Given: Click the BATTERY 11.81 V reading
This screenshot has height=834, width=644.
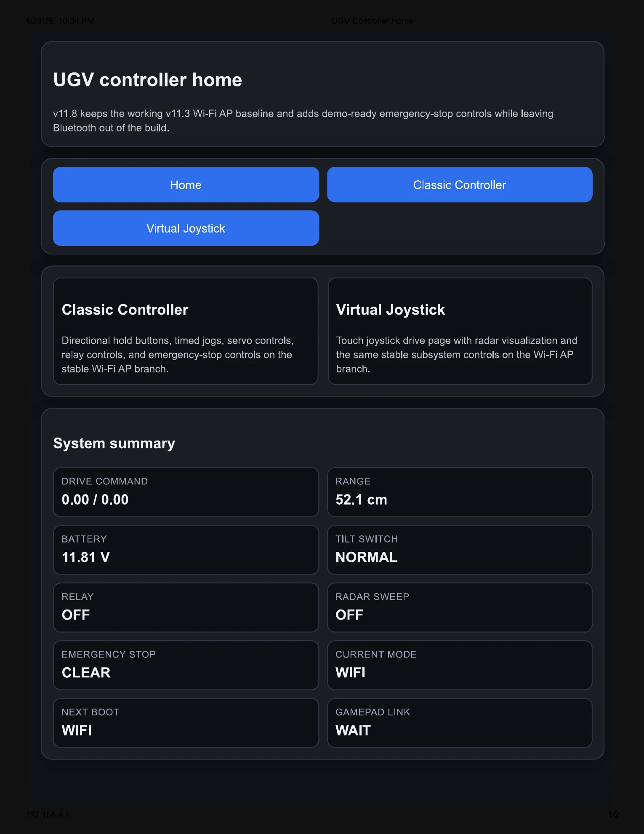Looking at the screenshot, I should point(186,550).
